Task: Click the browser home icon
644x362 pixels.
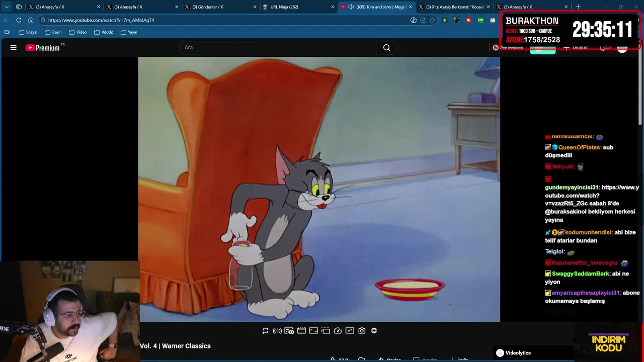Action: tap(31, 20)
